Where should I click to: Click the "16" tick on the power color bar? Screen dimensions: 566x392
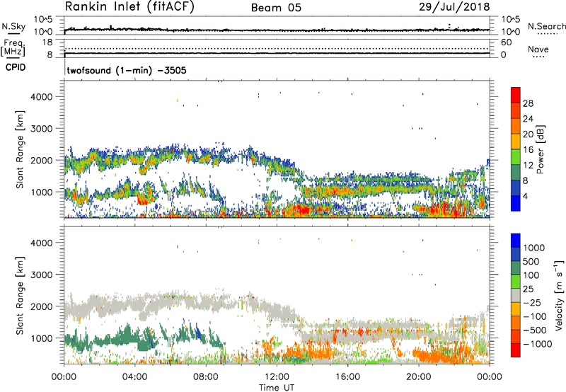(x=528, y=150)
